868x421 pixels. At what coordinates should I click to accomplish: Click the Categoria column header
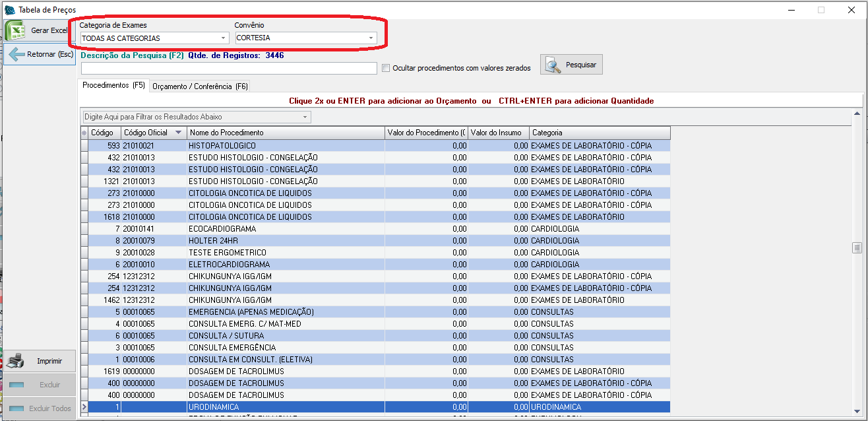point(599,133)
